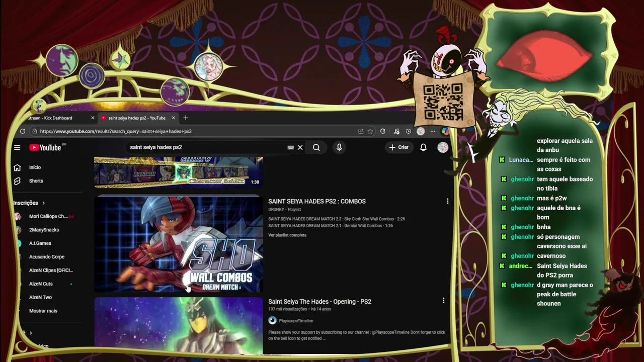644x362 pixels.
Task: Click Ver playlist completa link
Action: (287, 235)
